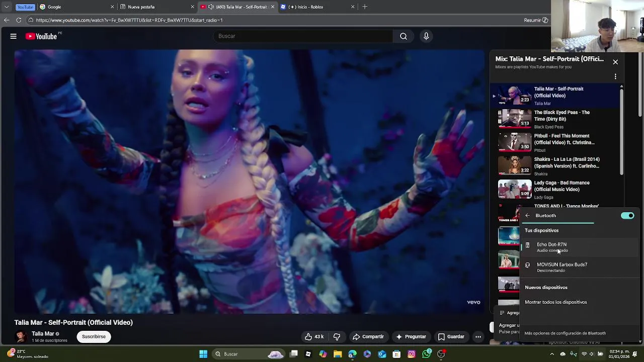Viewport: 644px width, 362px height.
Task: Open Más opciones de configuración de Bluetooth
Action: 565,333
